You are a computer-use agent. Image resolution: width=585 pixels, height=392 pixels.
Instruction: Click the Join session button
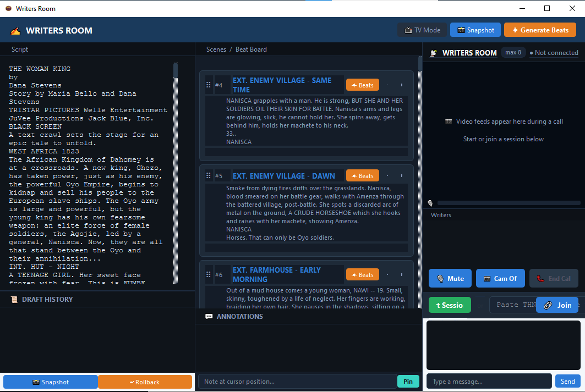click(x=557, y=305)
